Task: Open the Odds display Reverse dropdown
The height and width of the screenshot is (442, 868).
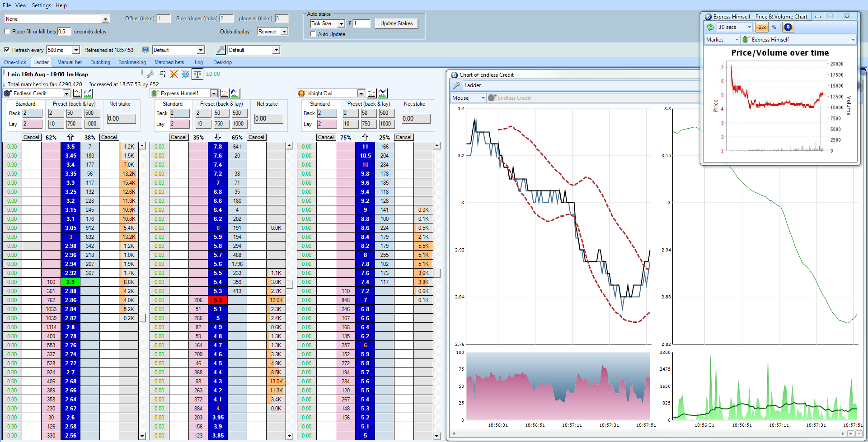Action: click(x=284, y=32)
